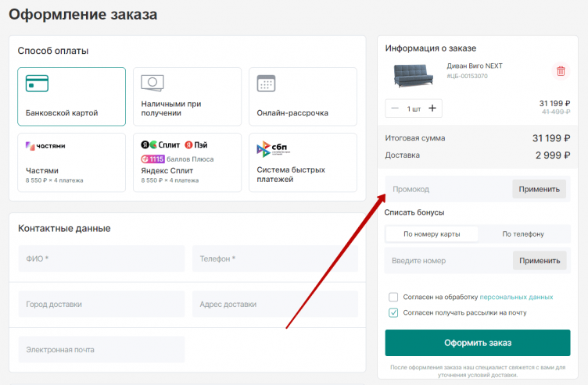The image size is (588, 385).
Task: Switch to По номеру карты tab
Action: coord(432,234)
